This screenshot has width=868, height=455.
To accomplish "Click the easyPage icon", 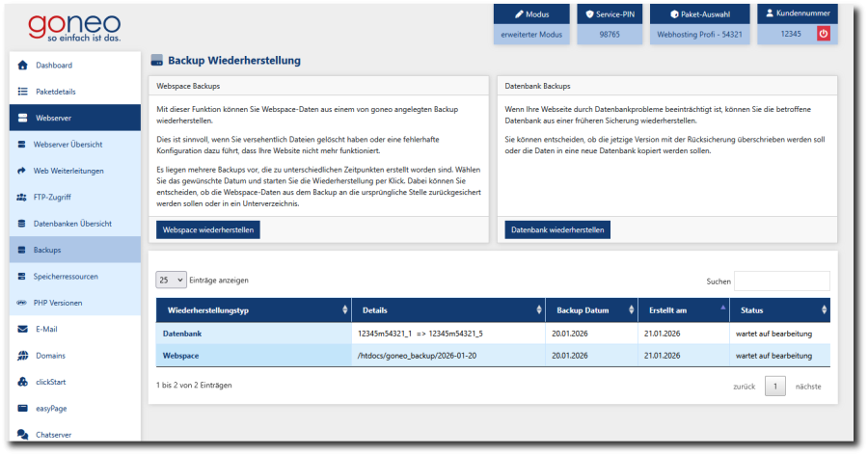I will click(x=23, y=409).
